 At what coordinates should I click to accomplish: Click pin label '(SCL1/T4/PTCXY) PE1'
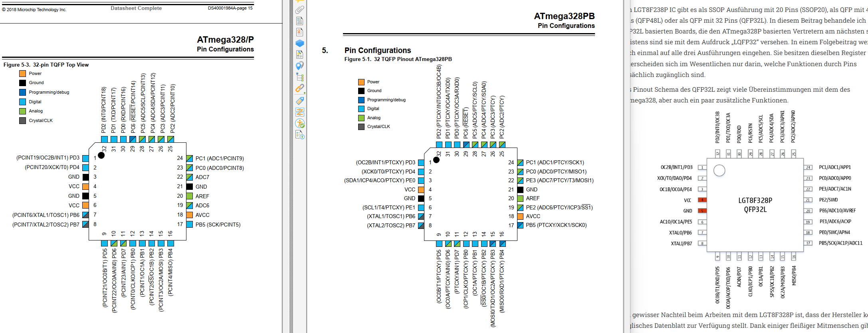(x=389, y=207)
